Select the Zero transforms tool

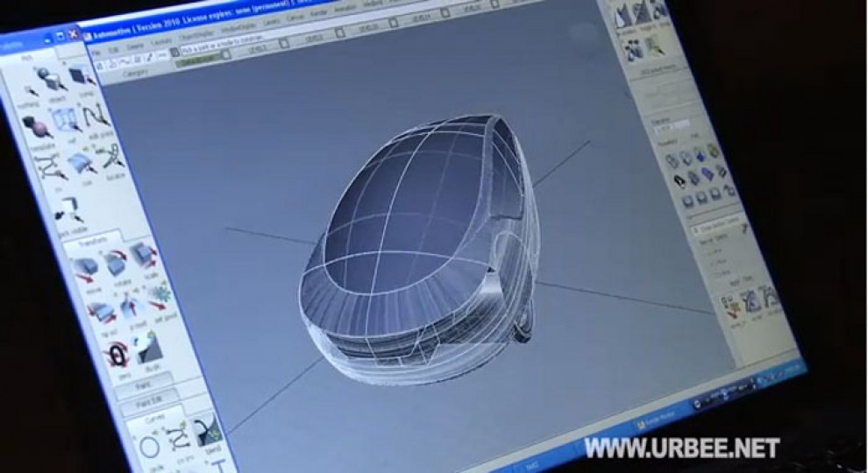(117, 354)
